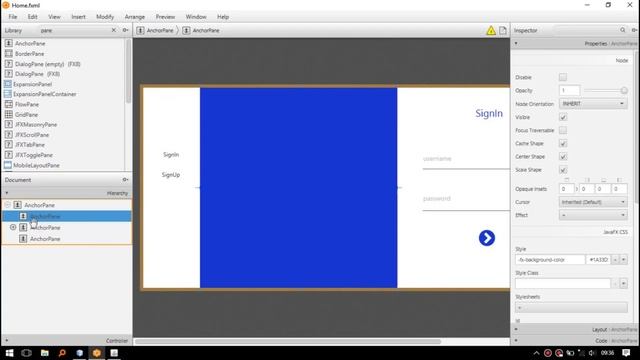Select the GridPane library icon
Viewport: 640px width, 360px height.
[x=9, y=114]
